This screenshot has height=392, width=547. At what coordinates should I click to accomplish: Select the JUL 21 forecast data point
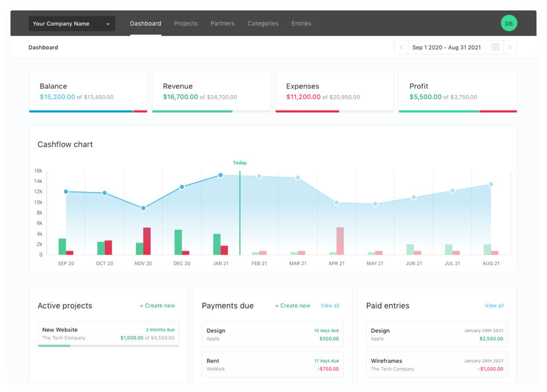click(x=452, y=191)
